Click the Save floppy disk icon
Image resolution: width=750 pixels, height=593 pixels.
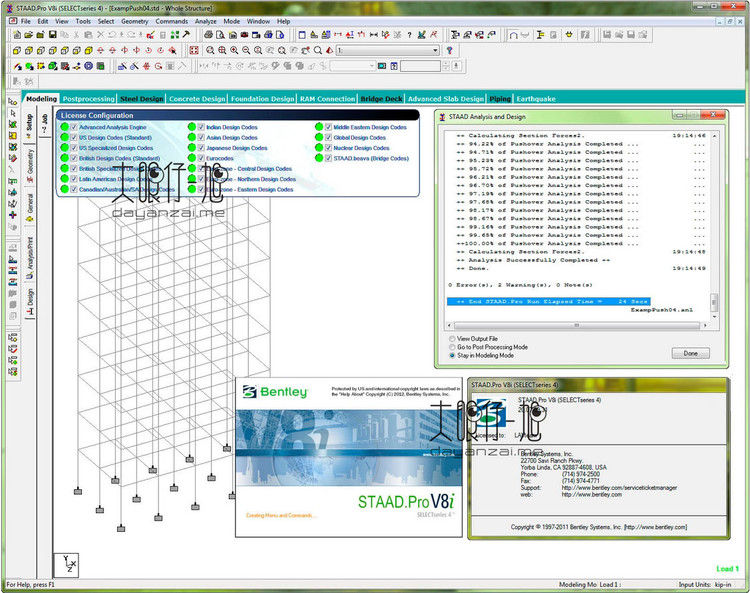53,35
